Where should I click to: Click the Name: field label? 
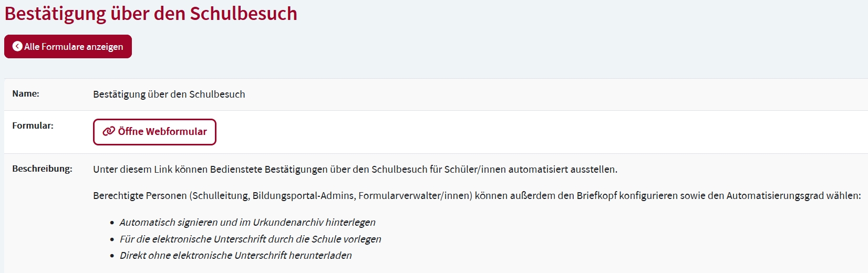(26, 93)
